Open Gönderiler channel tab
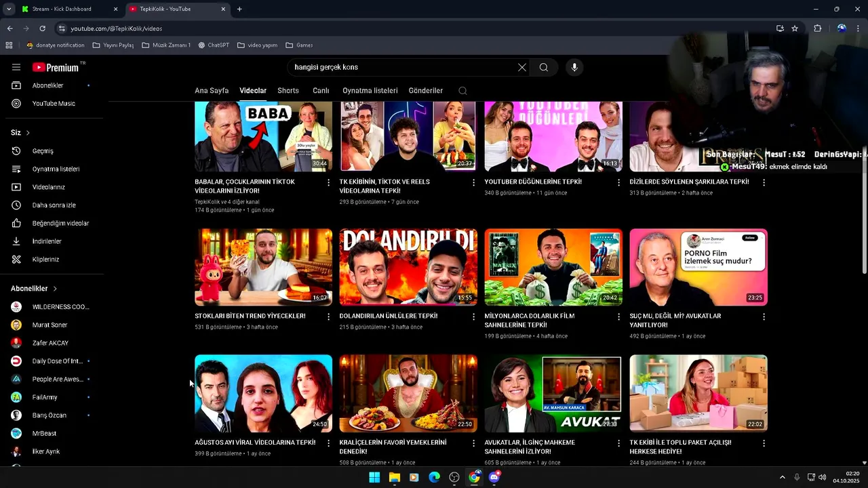Image resolution: width=868 pixels, height=488 pixels. tap(426, 91)
